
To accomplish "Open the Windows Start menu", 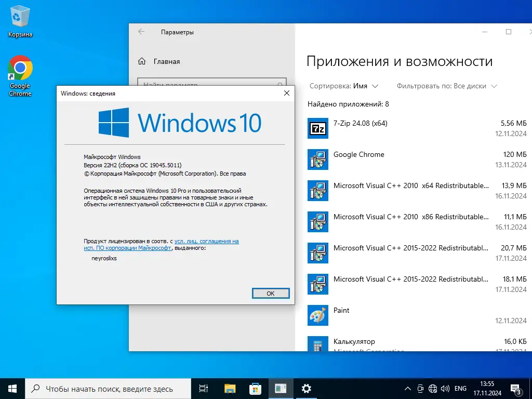I will 12,389.
